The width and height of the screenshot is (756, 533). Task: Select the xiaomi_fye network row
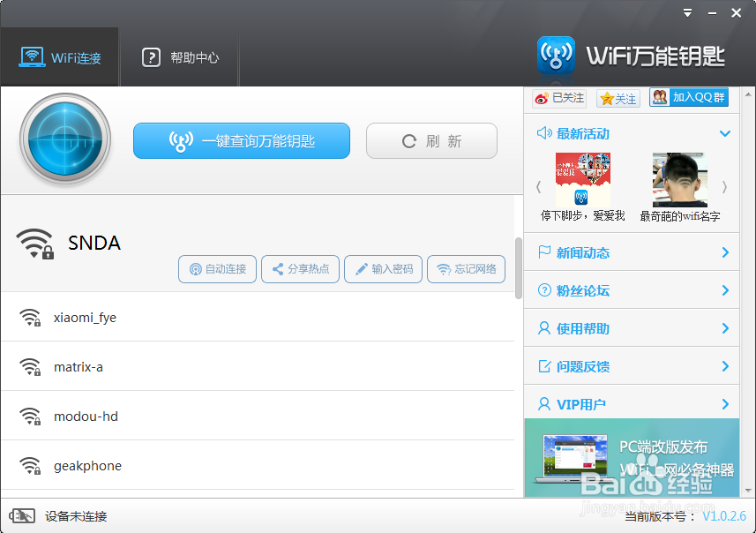[x=258, y=318]
